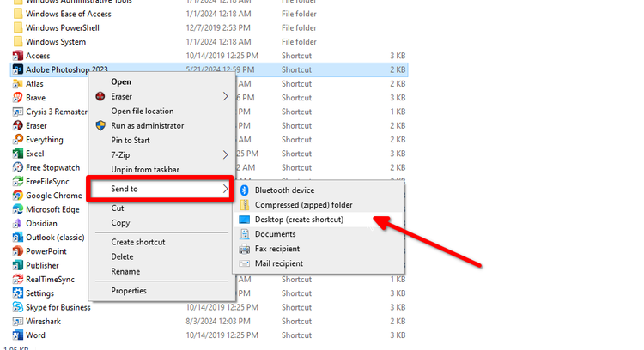Click the Adobe Photoshop 2023 icon
The height and width of the screenshot is (350, 644).
click(18, 69)
